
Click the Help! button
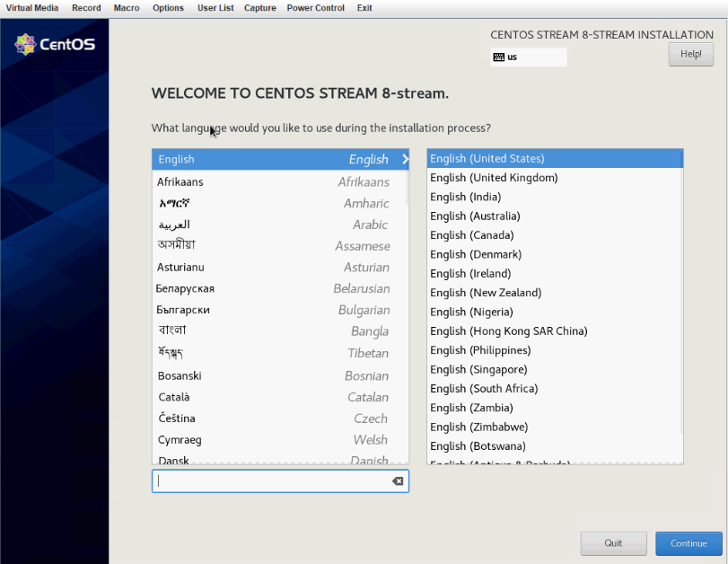coord(691,55)
